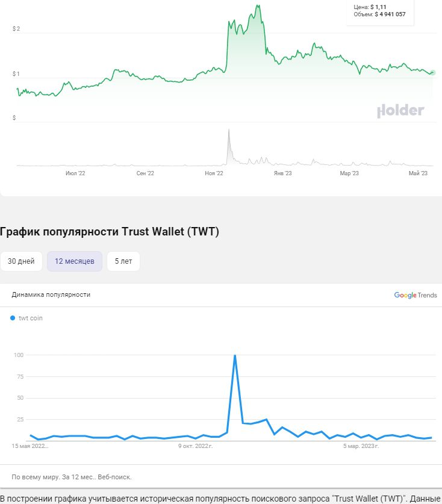Screen dimensions: 442x504
Task: Click the Динамика популярности widget title
Action: [51, 295]
